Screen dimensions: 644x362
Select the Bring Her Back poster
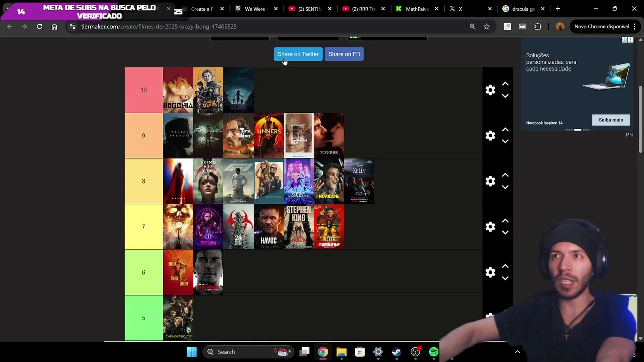click(208, 181)
